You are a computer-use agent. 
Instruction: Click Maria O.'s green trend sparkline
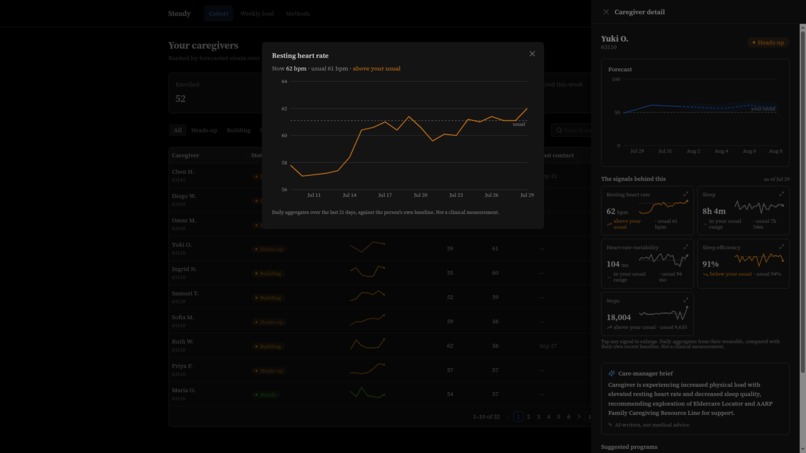tap(368, 393)
